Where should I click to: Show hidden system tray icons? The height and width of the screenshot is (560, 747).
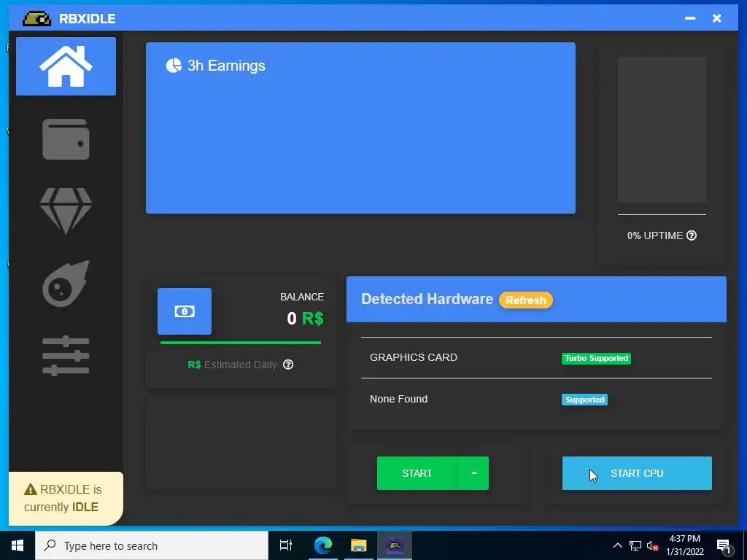(x=617, y=545)
